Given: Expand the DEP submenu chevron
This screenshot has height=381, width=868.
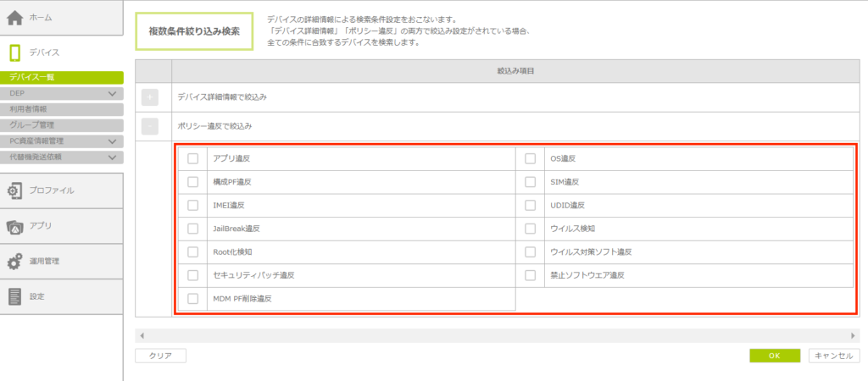Looking at the screenshot, I should pyautogui.click(x=113, y=94).
